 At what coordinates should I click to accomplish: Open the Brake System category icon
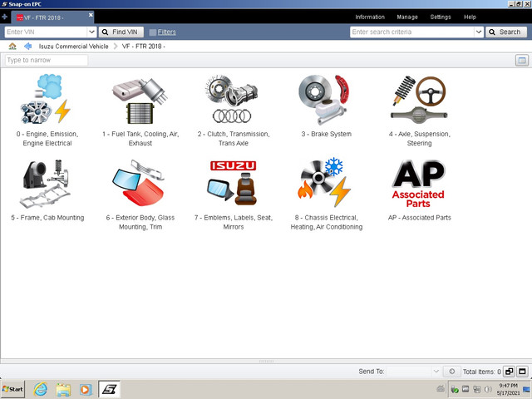[x=325, y=100]
